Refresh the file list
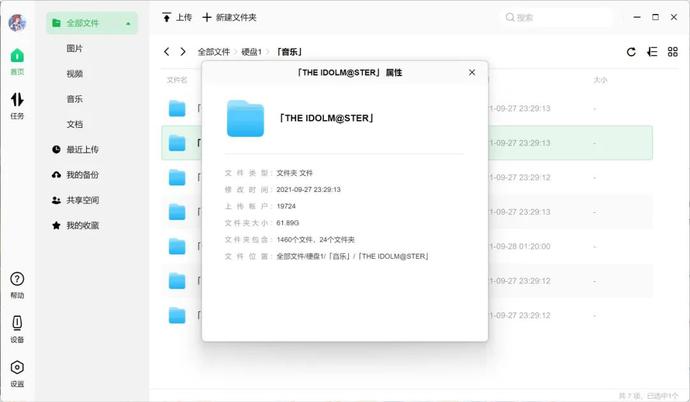This screenshot has height=402, width=690. pos(631,52)
